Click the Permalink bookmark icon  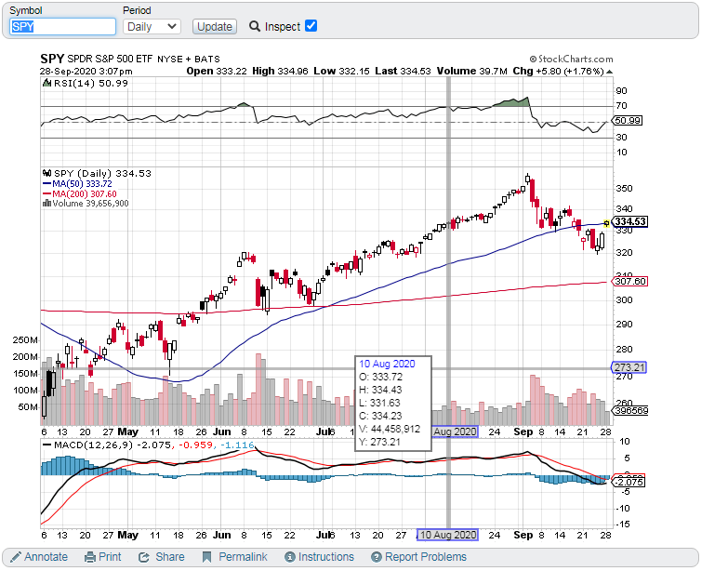coord(207,557)
